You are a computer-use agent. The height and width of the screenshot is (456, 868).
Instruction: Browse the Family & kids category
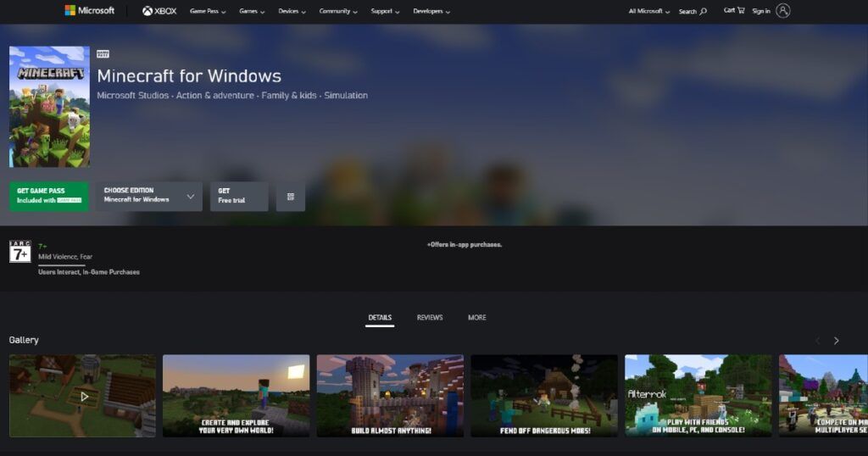[289, 95]
